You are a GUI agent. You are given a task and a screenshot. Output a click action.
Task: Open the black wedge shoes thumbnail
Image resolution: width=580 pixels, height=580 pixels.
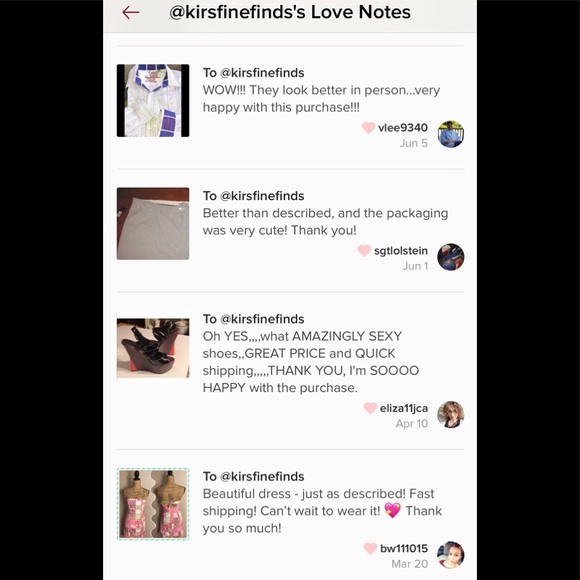(153, 348)
